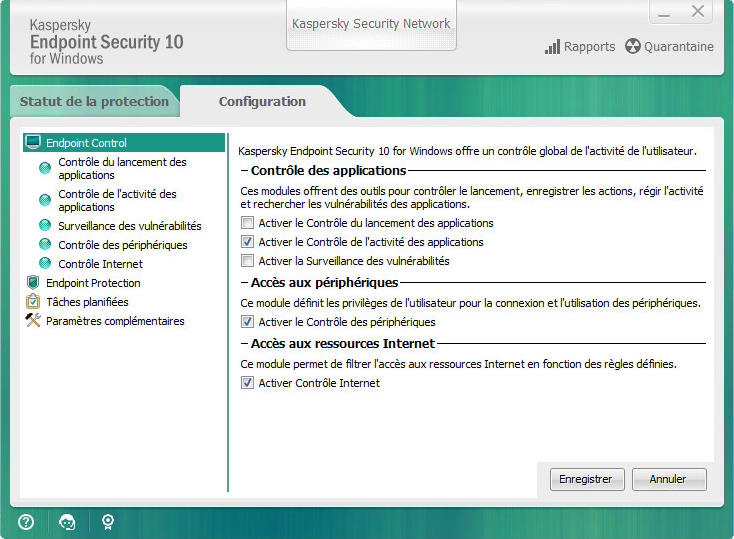Open the technical support headset icon

click(x=67, y=522)
